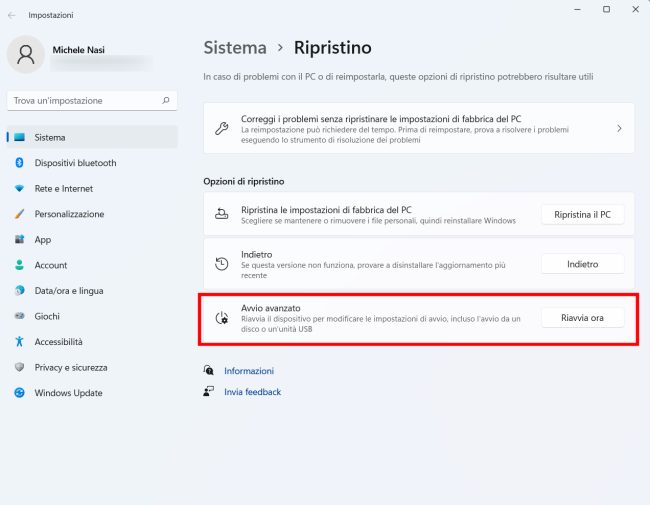The height and width of the screenshot is (505, 650).
Task: Click the App sidebar icon
Action: pyautogui.click(x=19, y=239)
